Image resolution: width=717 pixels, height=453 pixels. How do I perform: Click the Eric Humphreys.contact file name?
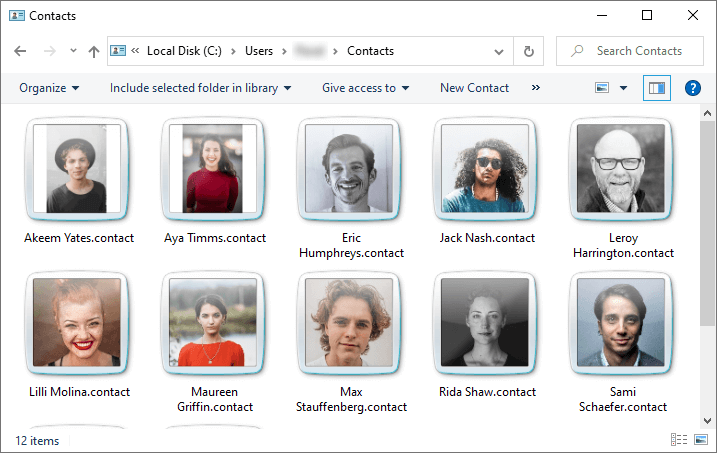point(351,245)
